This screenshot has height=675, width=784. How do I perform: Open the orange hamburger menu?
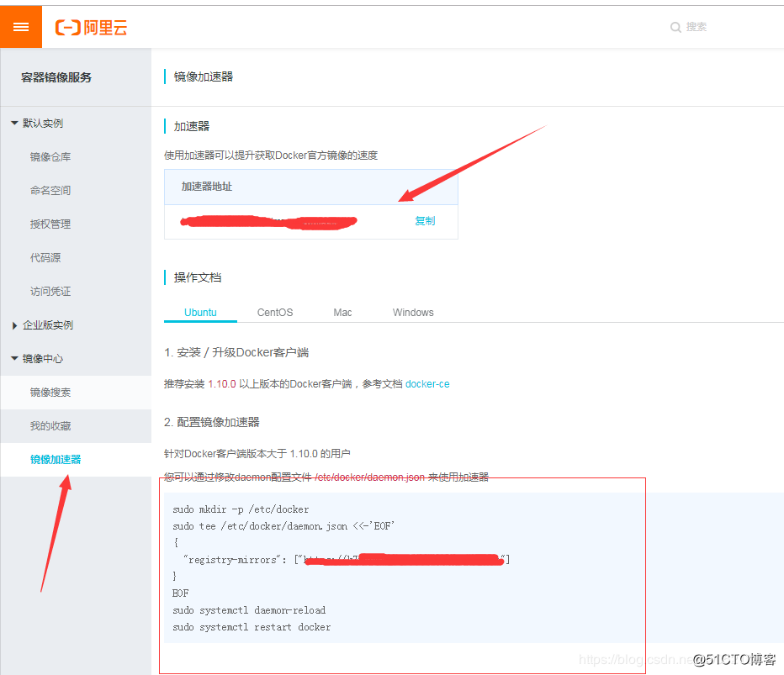pos(21,27)
